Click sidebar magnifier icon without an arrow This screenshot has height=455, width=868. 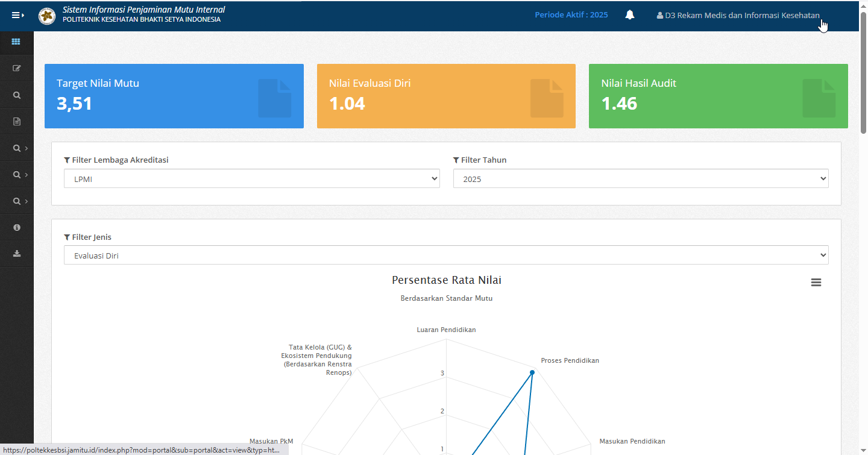point(16,95)
